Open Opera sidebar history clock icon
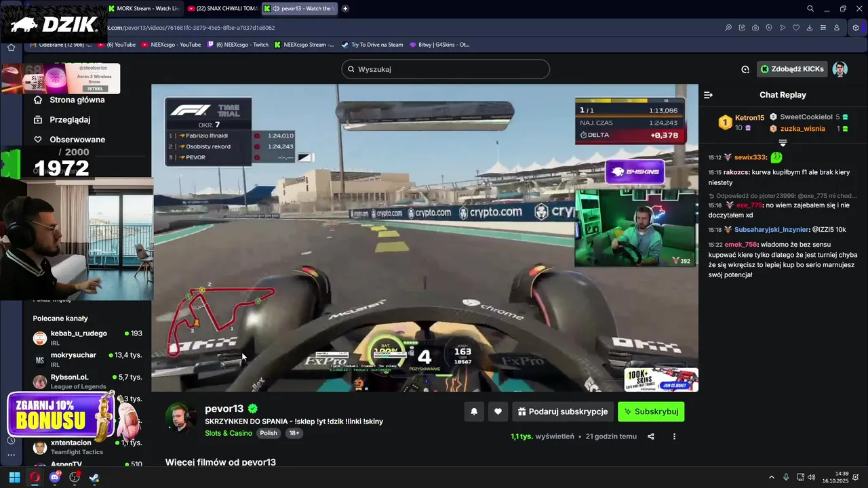The width and height of the screenshot is (868, 488). pyautogui.click(x=11, y=441)
